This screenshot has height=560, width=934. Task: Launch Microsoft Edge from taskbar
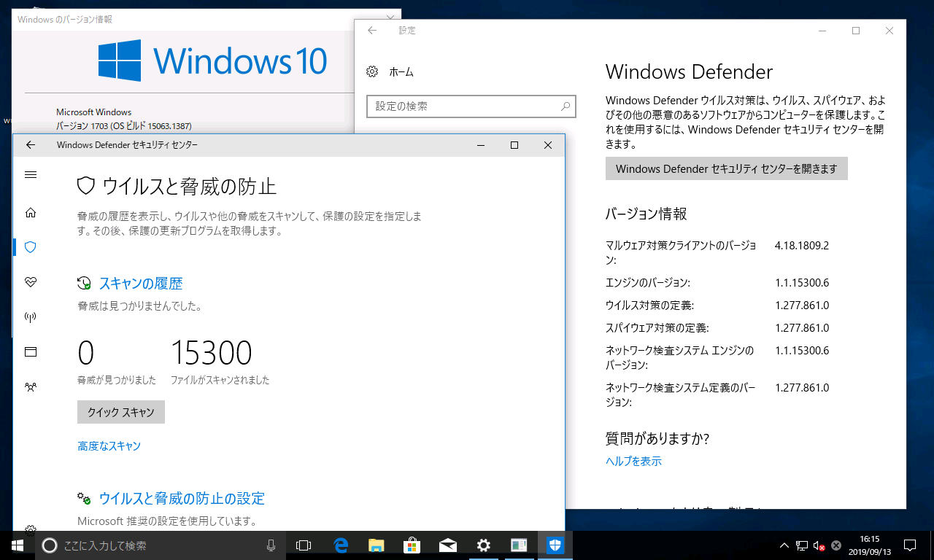[340, 545]
